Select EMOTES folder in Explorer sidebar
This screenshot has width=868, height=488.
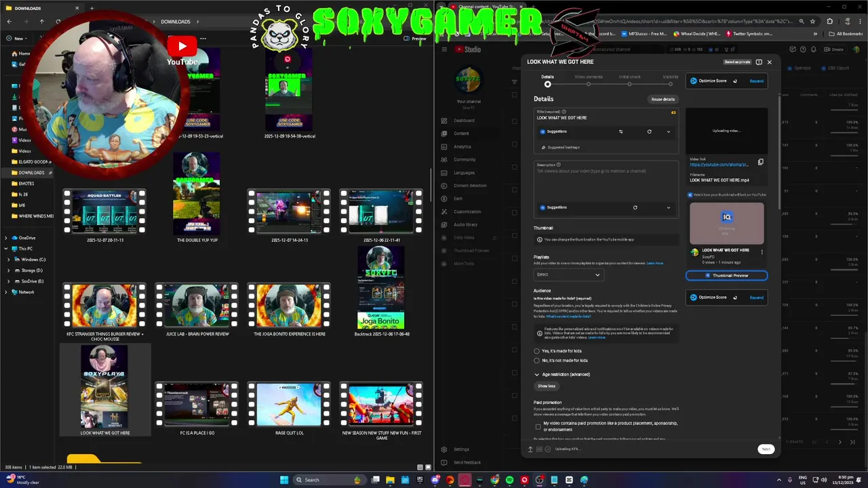point(26,184)
